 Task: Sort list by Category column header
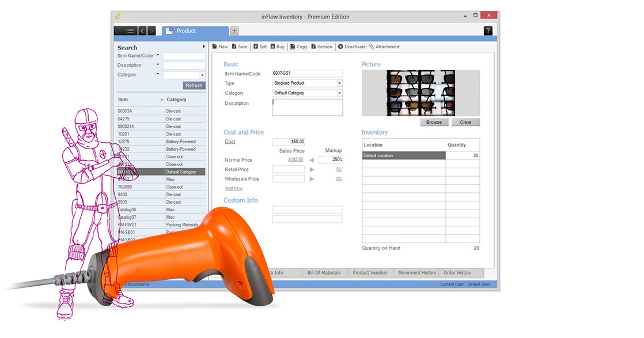click(x=185, y=100)
